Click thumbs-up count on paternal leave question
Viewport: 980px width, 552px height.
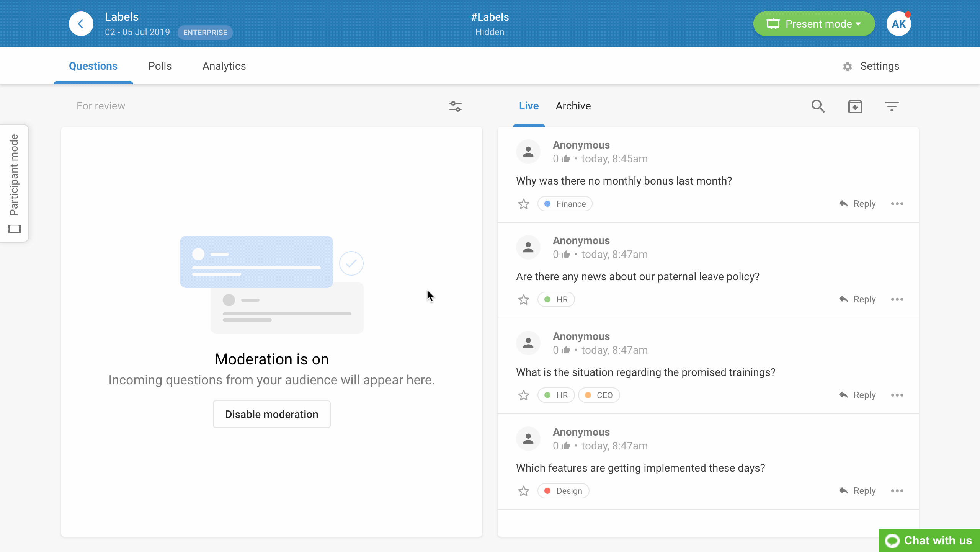coord(562,255)
